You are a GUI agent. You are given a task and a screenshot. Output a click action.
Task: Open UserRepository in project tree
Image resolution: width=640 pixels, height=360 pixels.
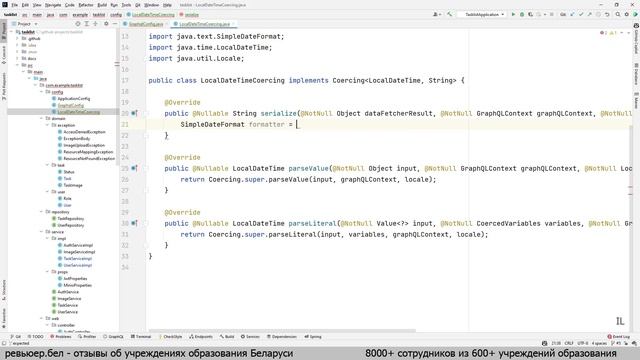click(71, 225)
